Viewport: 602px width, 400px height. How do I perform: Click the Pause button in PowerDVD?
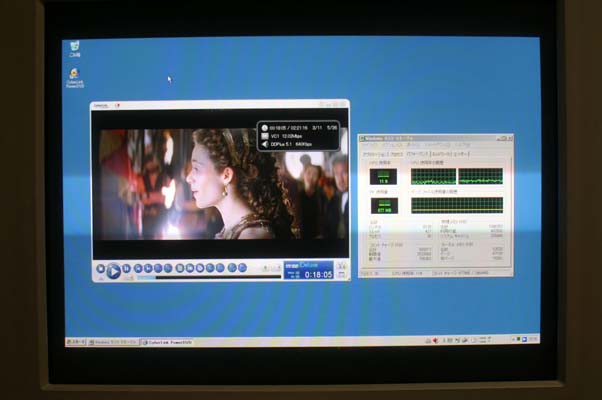click(126, 268)
